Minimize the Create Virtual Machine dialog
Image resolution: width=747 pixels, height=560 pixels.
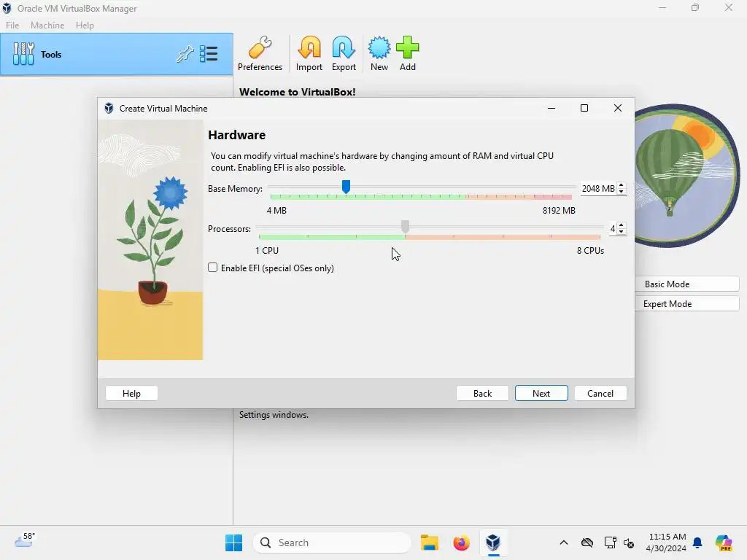(x=551, y=108)
